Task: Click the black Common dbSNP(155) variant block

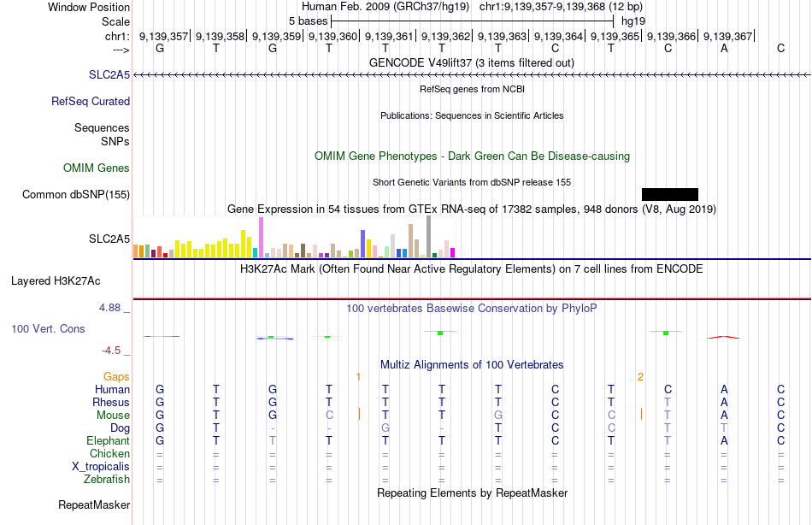Action: [x=669, y=194]
